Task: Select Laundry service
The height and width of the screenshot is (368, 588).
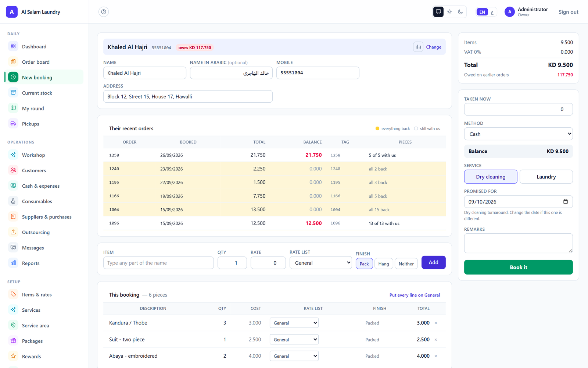Action: coord(546,177)
